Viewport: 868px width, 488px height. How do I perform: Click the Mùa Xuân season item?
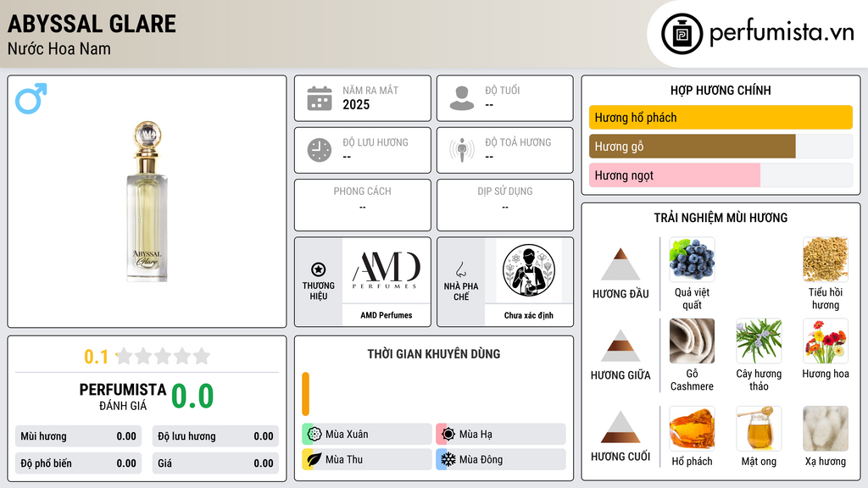pyautogui.click(x=367, y=435)
